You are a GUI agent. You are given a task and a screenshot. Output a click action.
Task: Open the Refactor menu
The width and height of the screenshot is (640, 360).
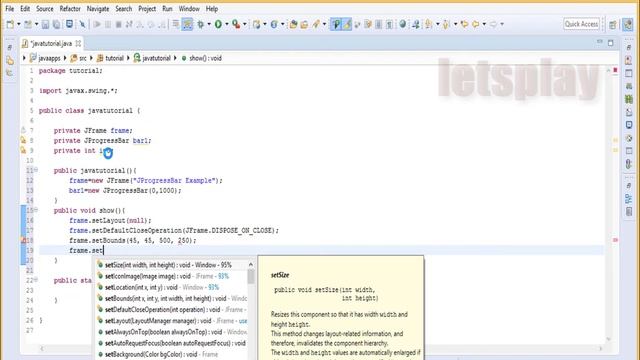(70, 9)
